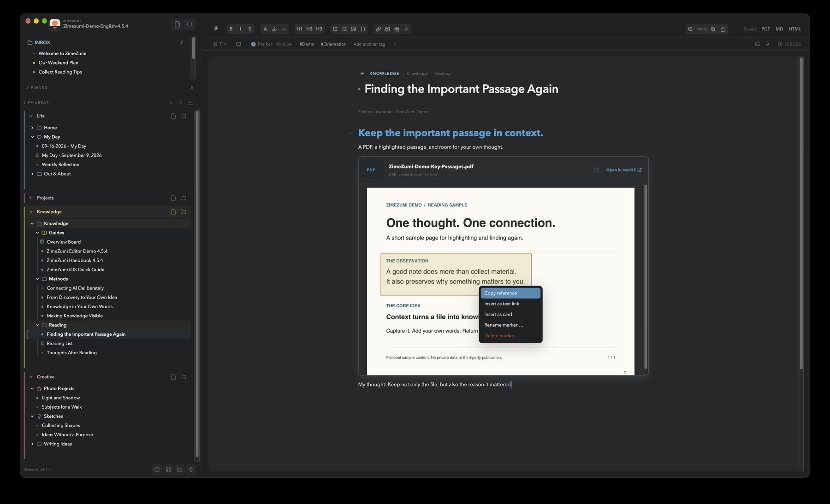Choose Copy reference in context menu
The height and width of the screenshot is (504, 830).
(510, 293)
